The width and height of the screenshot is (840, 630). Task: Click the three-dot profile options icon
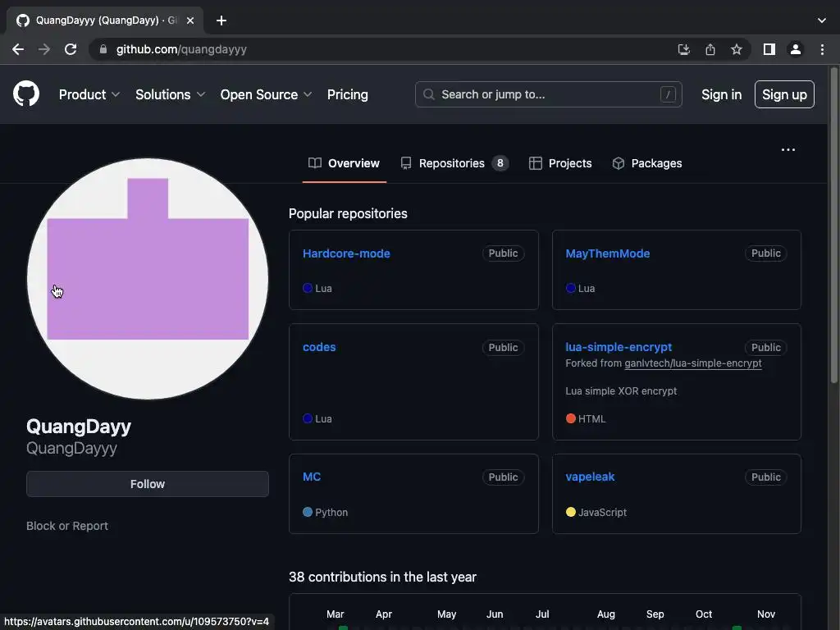tap(788, 149)
